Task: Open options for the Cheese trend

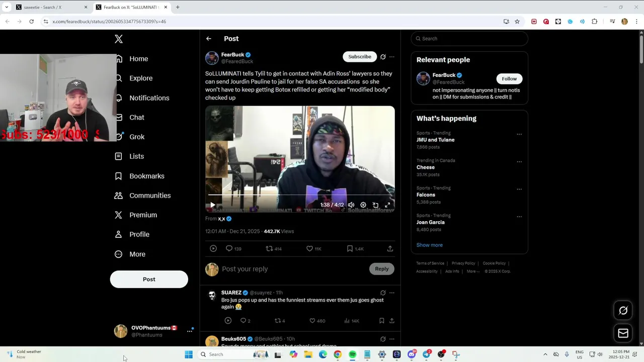Action: coord(519,162)
